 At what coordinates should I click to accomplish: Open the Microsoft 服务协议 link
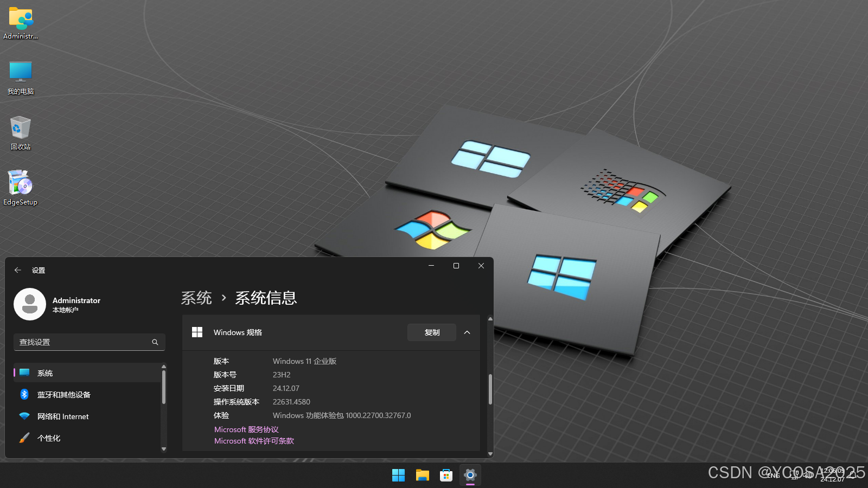pos(246,429)
